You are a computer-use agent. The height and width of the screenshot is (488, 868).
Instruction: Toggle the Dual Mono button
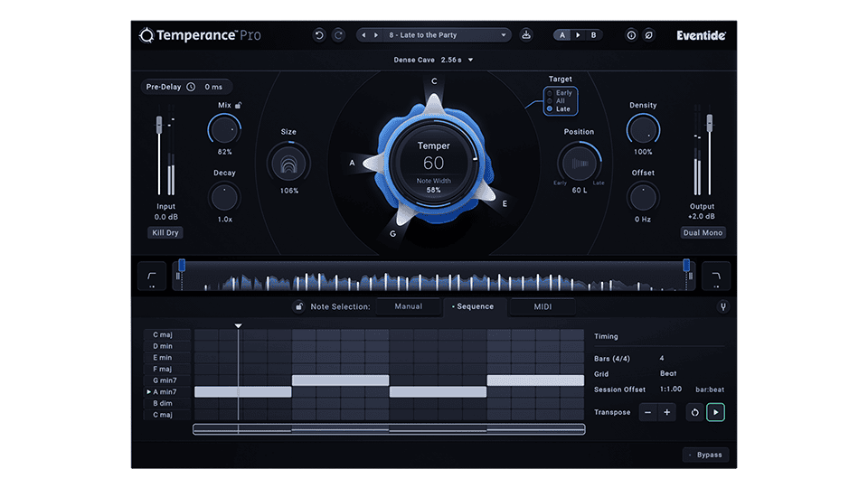703,232
